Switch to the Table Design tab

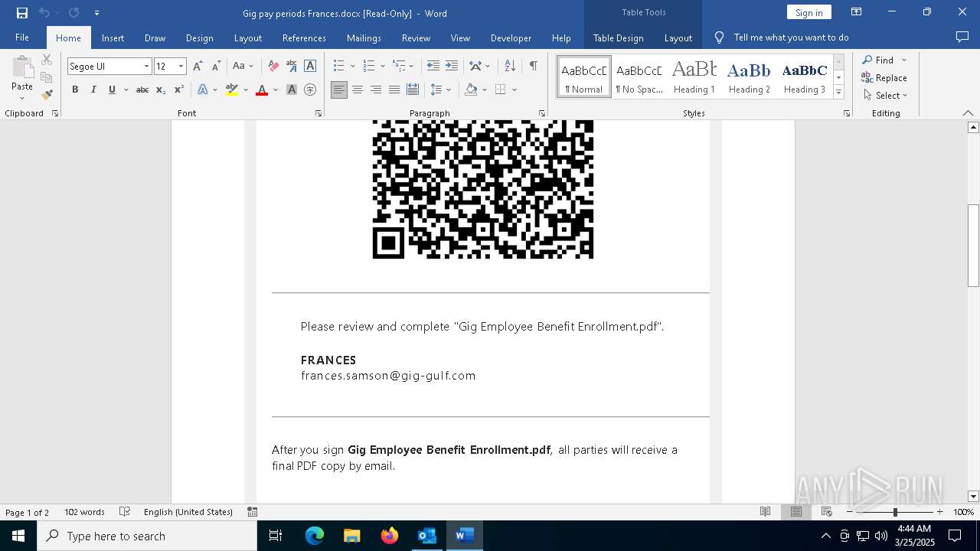[x=619, y=38]
